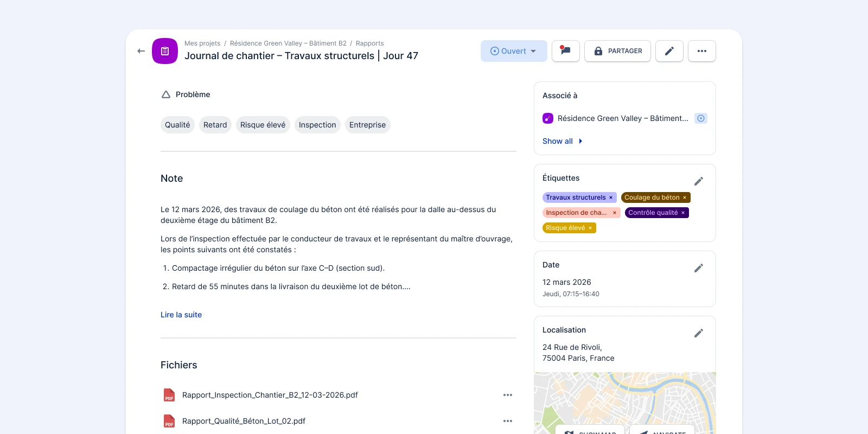Click the 12 mars 2026 date value
The width and height of the screenshot is (868, 434).
pos(567,282)
